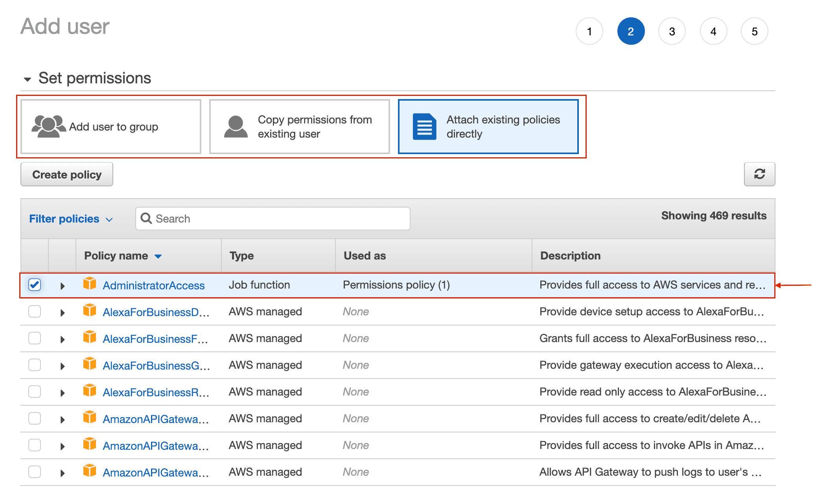Expand the row for the create/edit/delete API policy
Viewport: 814px width, 504px height.
(x=63, y=420)
